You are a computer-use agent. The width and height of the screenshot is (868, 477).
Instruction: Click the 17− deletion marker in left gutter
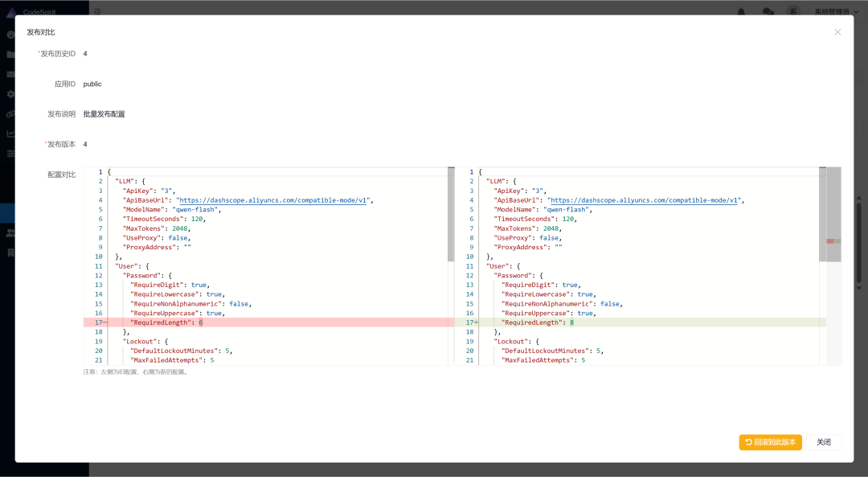[100, 323]
